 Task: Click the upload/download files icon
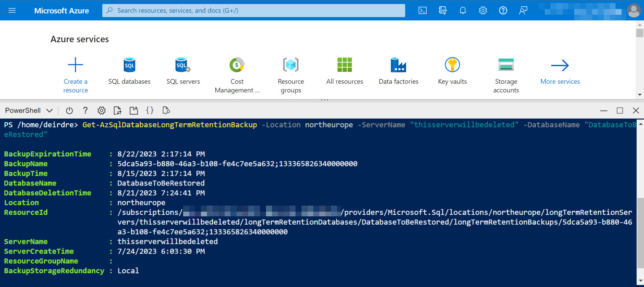117,111
